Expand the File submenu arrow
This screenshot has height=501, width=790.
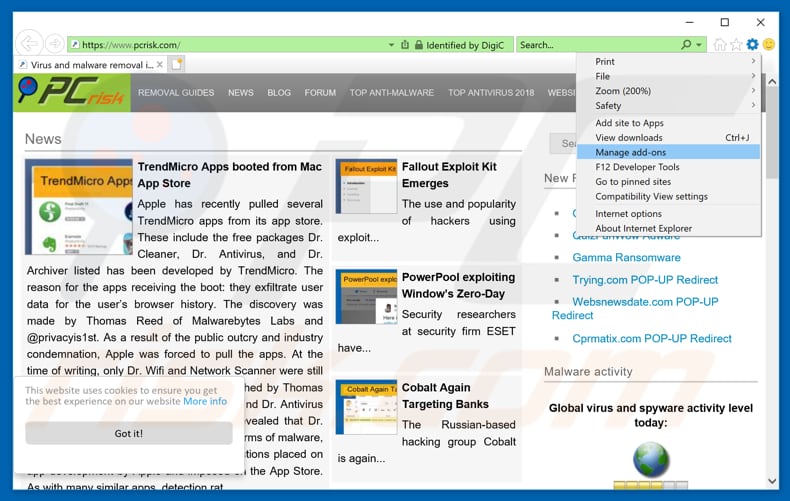click(x=753, y=76)
